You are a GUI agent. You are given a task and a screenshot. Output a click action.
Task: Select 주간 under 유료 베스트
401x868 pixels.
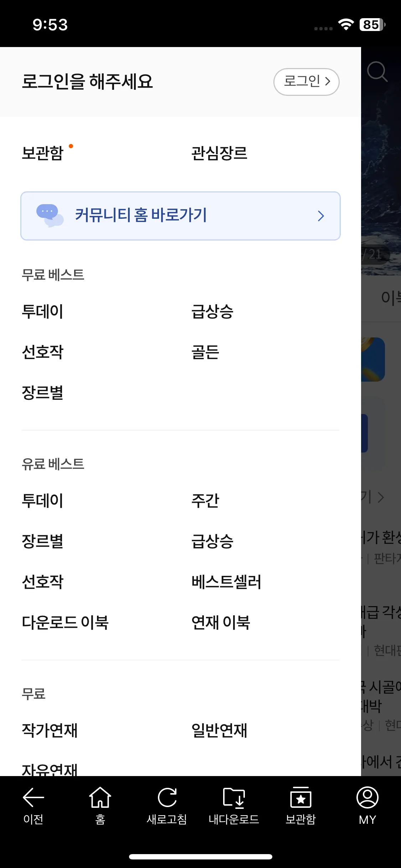pyautogui.click(x=205, y=501)
